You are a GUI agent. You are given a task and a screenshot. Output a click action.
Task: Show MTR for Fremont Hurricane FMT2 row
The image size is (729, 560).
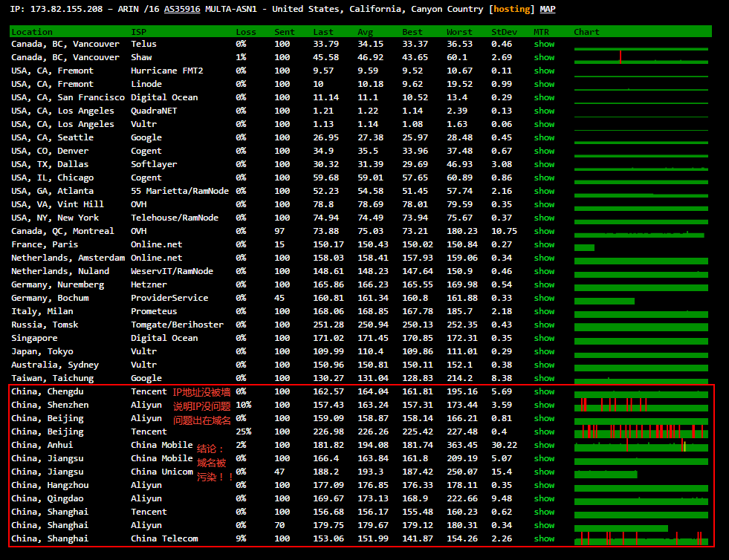click(544, 71)
